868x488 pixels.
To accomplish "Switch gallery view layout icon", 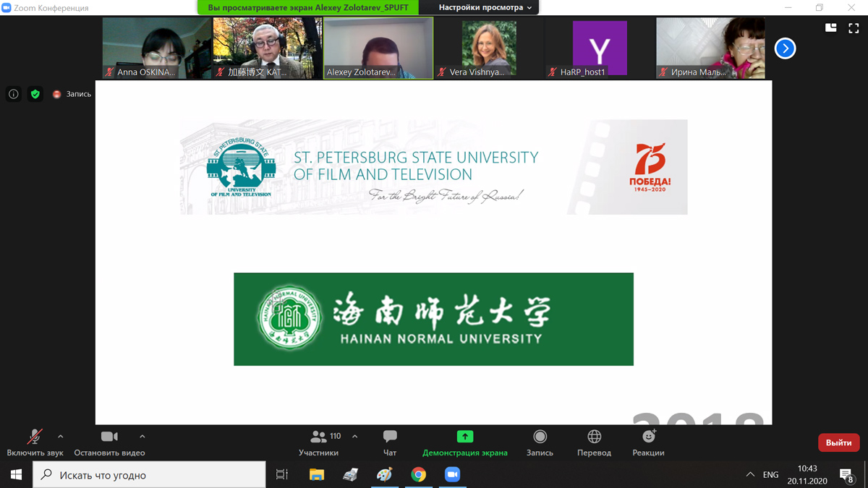I will [831, 27].
